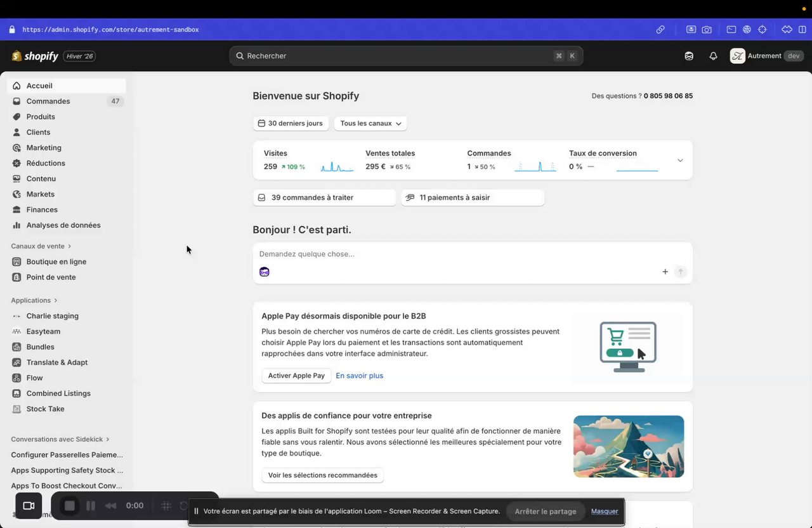Click the Finances bank icon in the sidebar

(x=16, y=210)
